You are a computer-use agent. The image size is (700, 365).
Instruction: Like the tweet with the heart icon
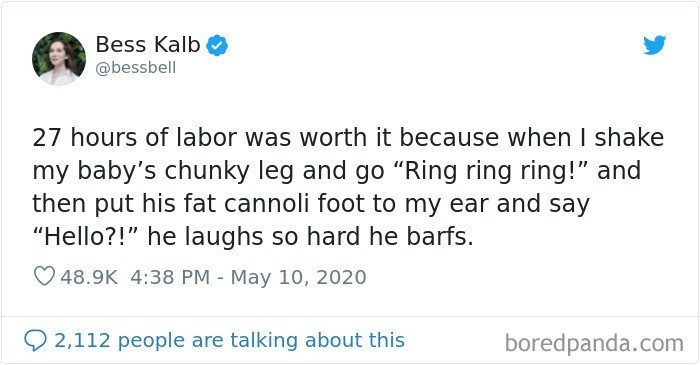coord(44,276)
